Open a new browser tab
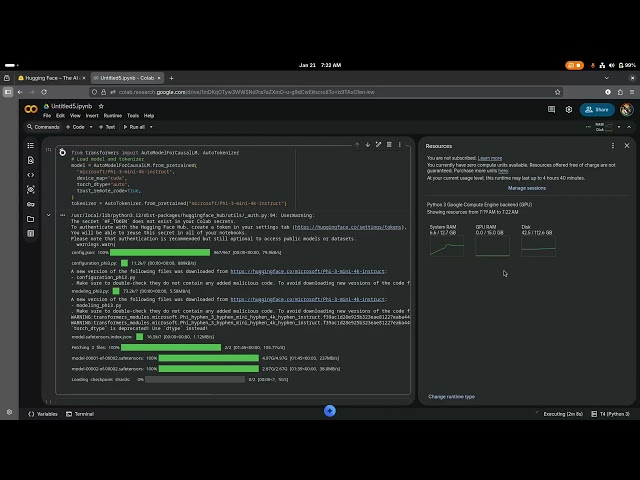 point(171,78)
